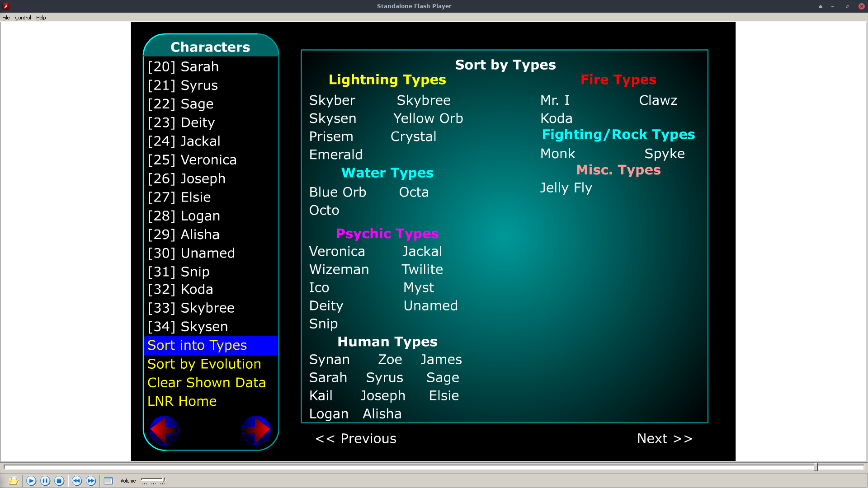This screenshot has width=868, height=488.
Task: Select [20] Sarah in character list
Action: pyautogui.click(x=183, y=66)
